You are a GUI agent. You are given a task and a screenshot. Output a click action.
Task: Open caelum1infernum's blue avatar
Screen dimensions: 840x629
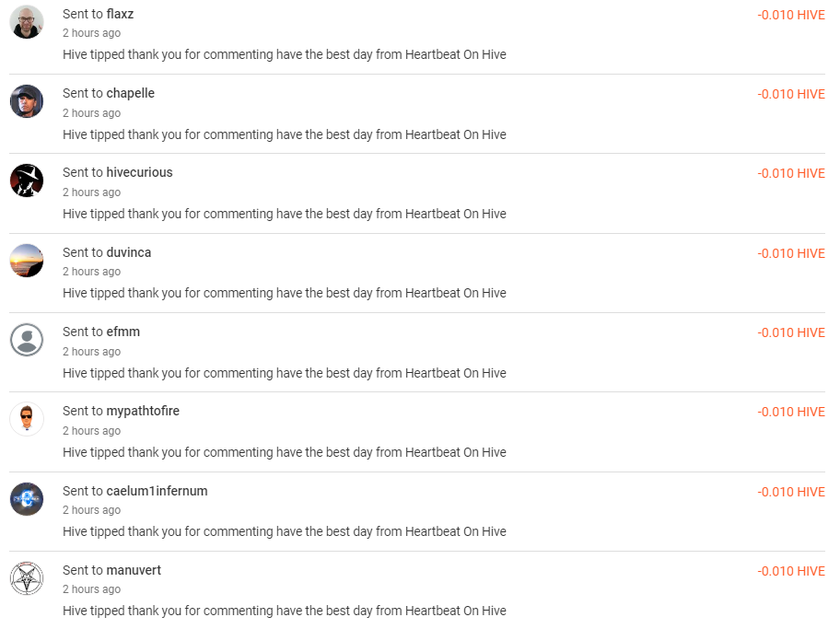(x=26, y=499)
